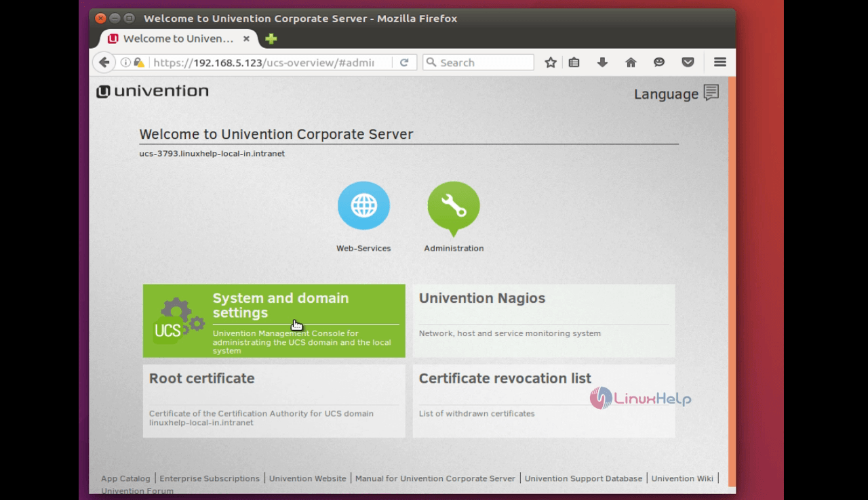Click the insecure connection padlock icon

[138, 62]
